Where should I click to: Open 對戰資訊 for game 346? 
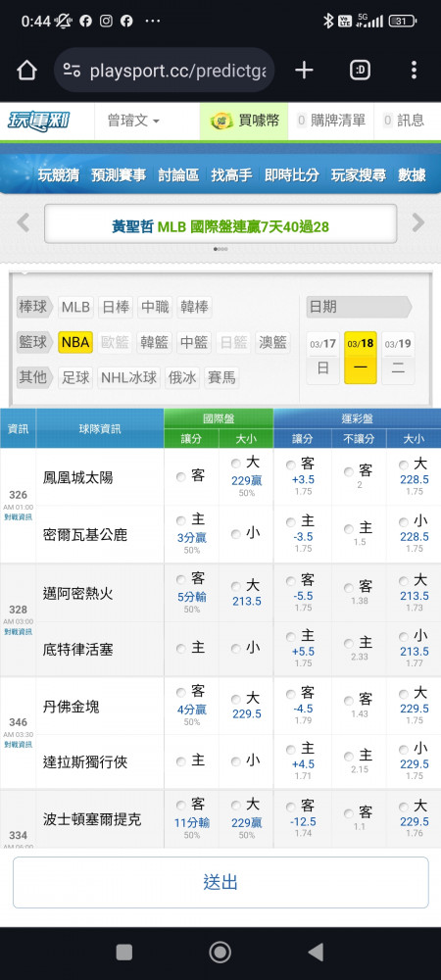(x=18, y=745)
